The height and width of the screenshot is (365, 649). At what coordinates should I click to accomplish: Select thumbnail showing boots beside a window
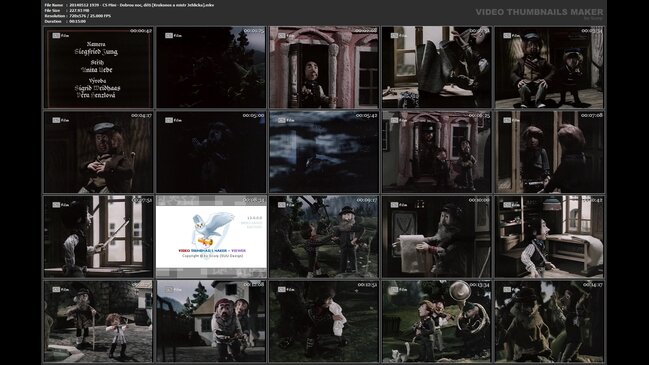[437, 67]
